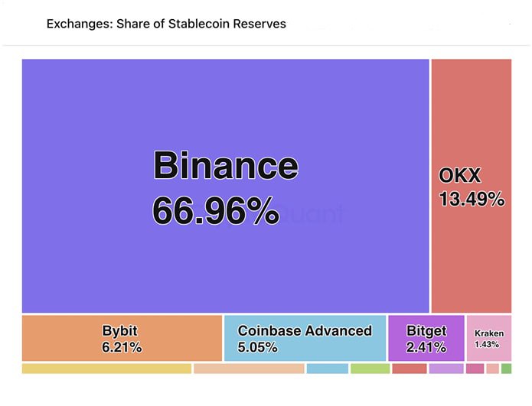Image resolution: width=532 pixels, height=406 pixels.
Task: Click the yellow unlabeled block in bottom row
Action: point(106,369)
